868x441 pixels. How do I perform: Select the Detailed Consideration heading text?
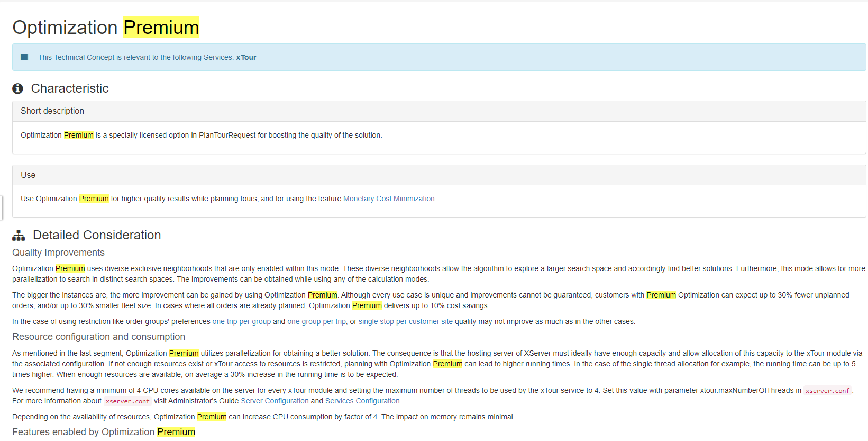[97, 235]
